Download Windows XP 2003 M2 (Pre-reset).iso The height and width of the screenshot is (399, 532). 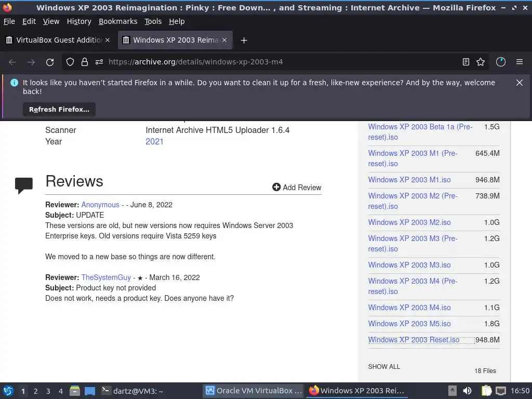413,201
